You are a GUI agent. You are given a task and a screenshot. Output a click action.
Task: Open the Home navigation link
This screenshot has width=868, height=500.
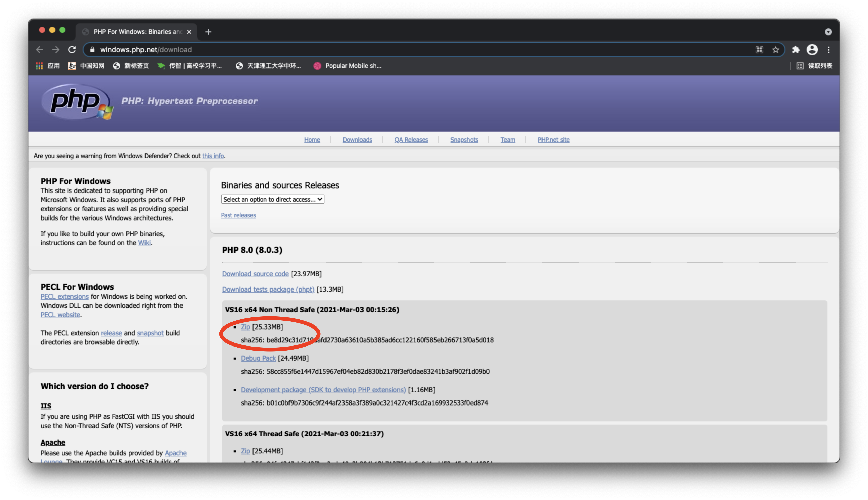pos(312,140)
